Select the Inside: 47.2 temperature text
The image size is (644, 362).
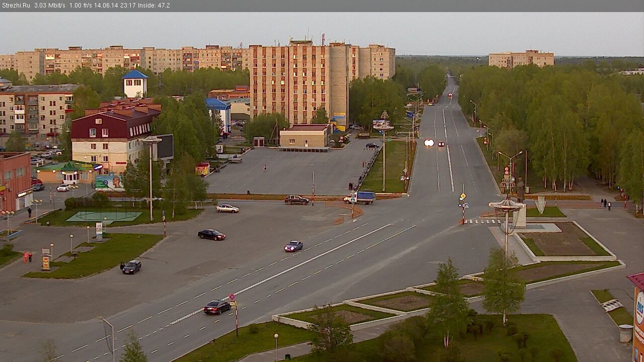pyautogui.click(x=153, y=6)
